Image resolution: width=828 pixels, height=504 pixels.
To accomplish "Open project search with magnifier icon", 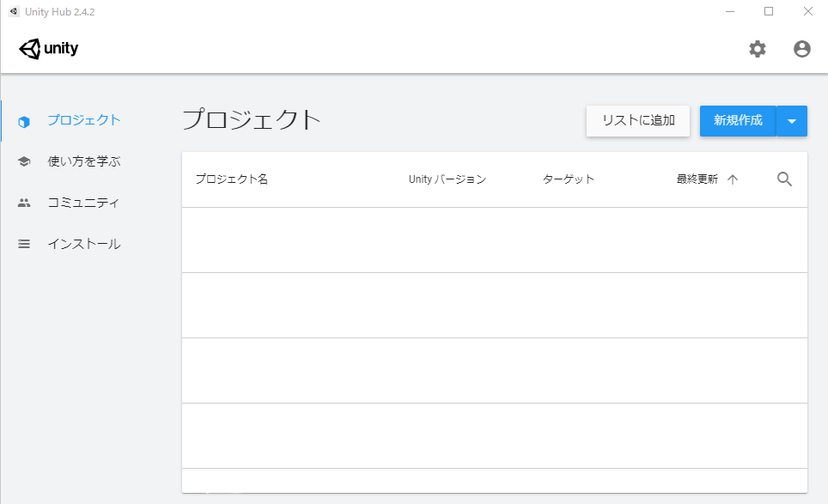I will 784,179.
